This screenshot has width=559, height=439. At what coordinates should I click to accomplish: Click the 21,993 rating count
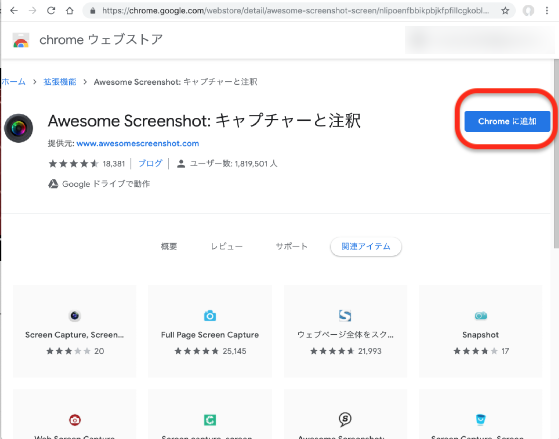[x=370, y=351]
